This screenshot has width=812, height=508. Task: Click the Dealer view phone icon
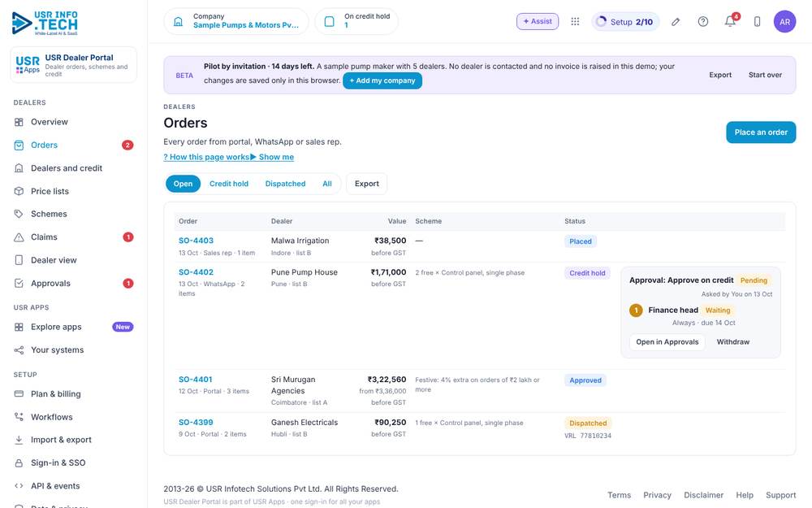pyautogui.click(x=19, y=260)
